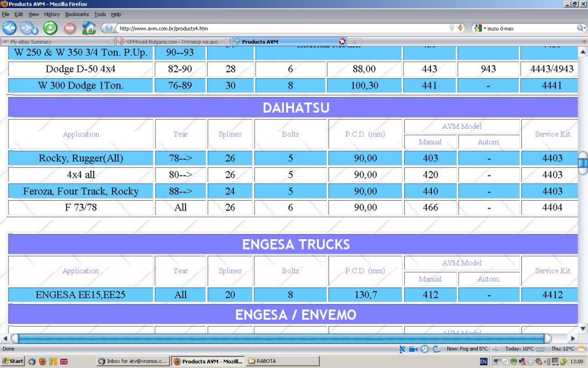This screenshot has height=368, width=588.
Task: Click the 943 autom. model cell
Action: click(x=488, y=69)
